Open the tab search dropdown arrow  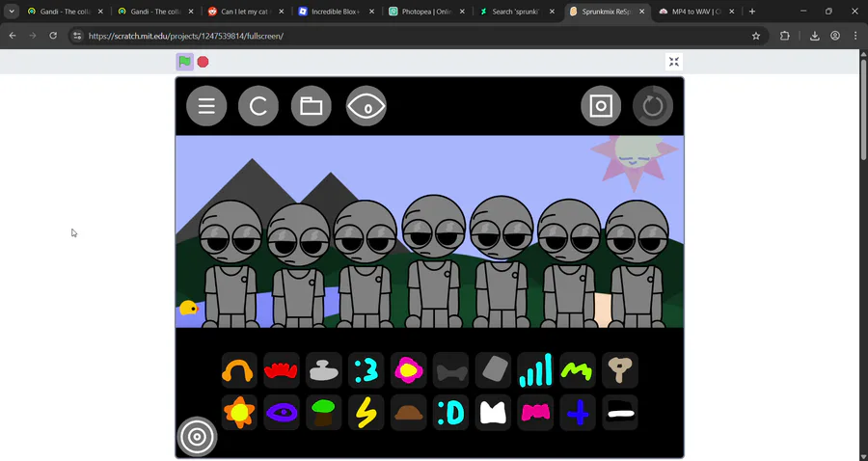click(12, 11)
